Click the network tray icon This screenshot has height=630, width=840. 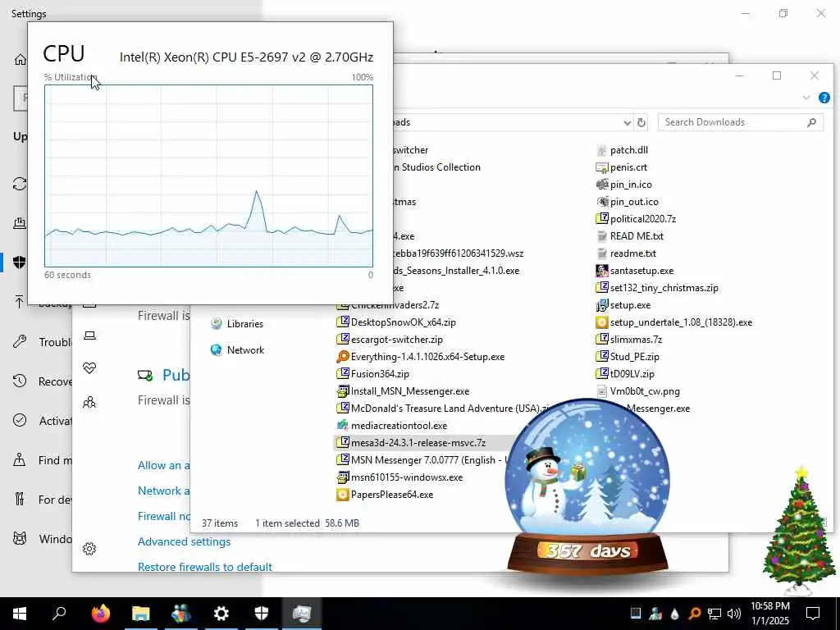[714, 614]
